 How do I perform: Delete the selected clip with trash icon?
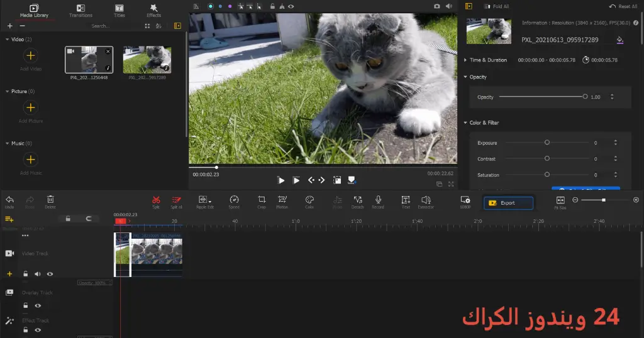(x=50, y=202)
